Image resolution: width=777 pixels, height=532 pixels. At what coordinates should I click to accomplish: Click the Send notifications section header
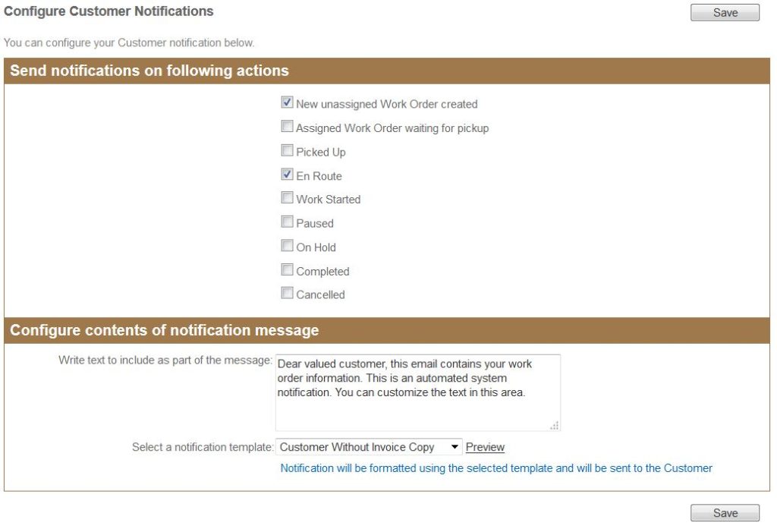(x=149, y=71)
